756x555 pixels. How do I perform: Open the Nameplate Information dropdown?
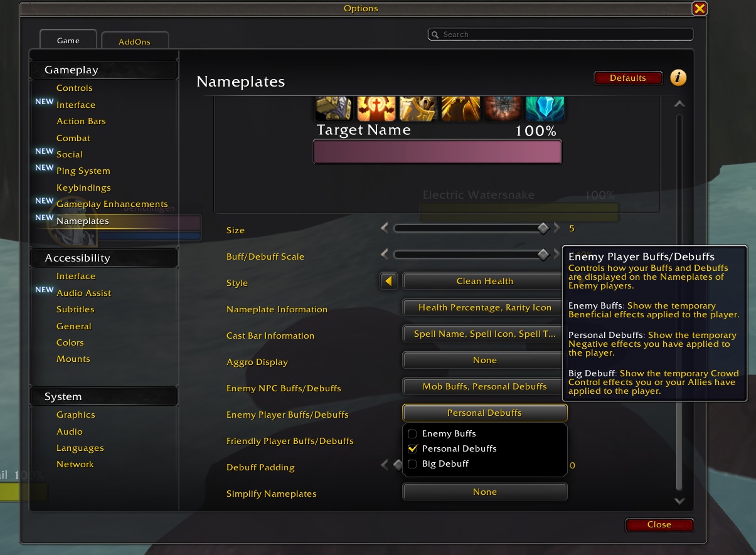(x=484, y=308)
